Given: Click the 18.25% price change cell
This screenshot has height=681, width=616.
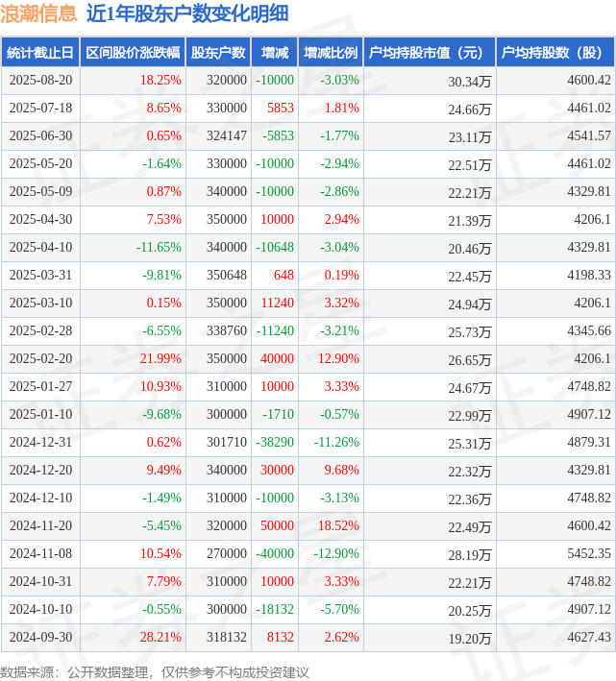Looking at the screenshot, I should [x=133, y=81].
